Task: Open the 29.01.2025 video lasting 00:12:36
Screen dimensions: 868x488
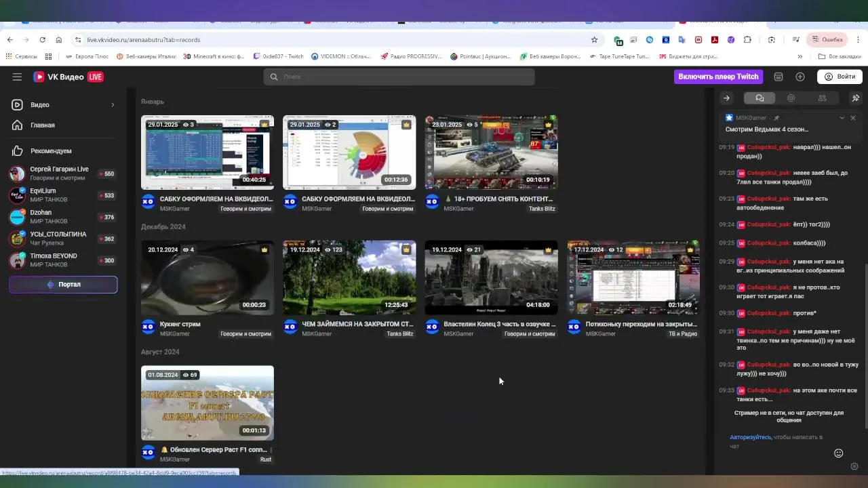Action: [x=349, y=152]
